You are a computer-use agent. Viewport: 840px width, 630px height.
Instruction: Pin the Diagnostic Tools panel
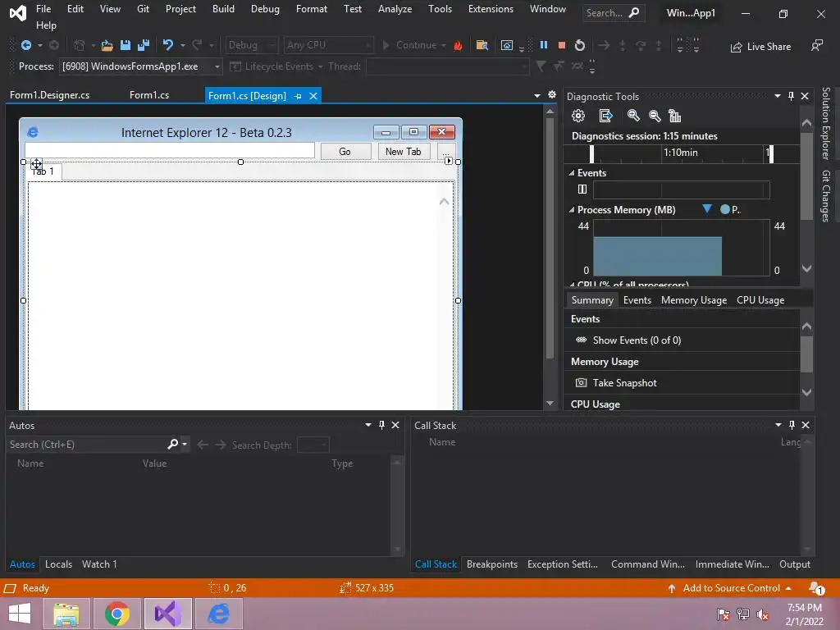[x=791, y=96]
